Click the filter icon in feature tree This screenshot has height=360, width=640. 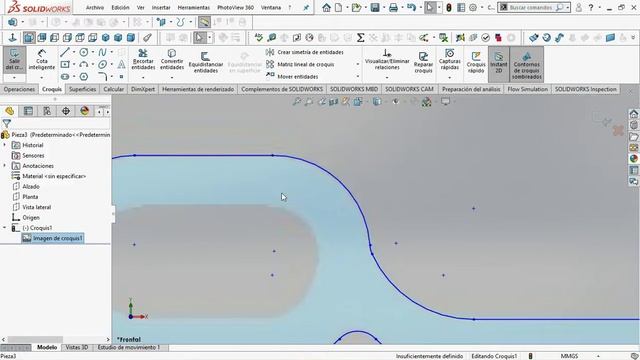tap(7, 123)
